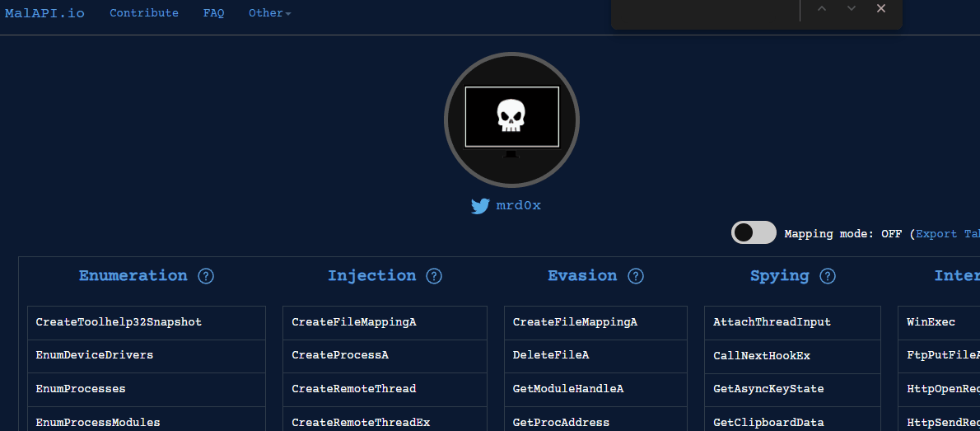Screen dimensions: 980x431
Task: Type in the find bar text field
Action: pyautogui.click(x=704, y=9)
